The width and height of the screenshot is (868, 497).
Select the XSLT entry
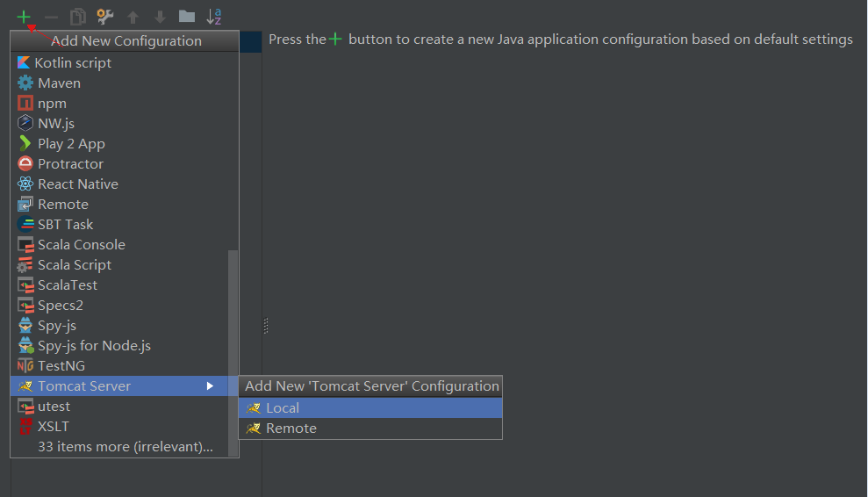(119, 427)
